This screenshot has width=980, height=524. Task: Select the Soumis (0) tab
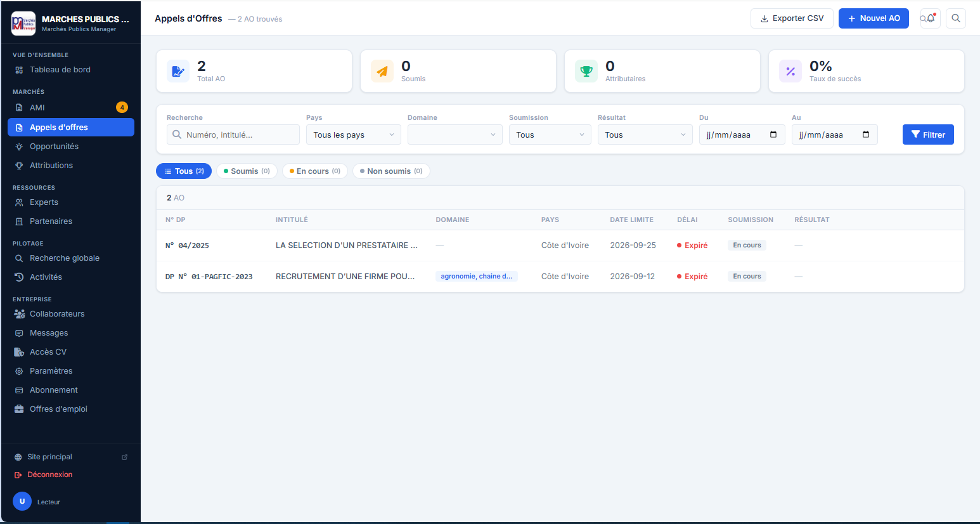tap(247, 171)
